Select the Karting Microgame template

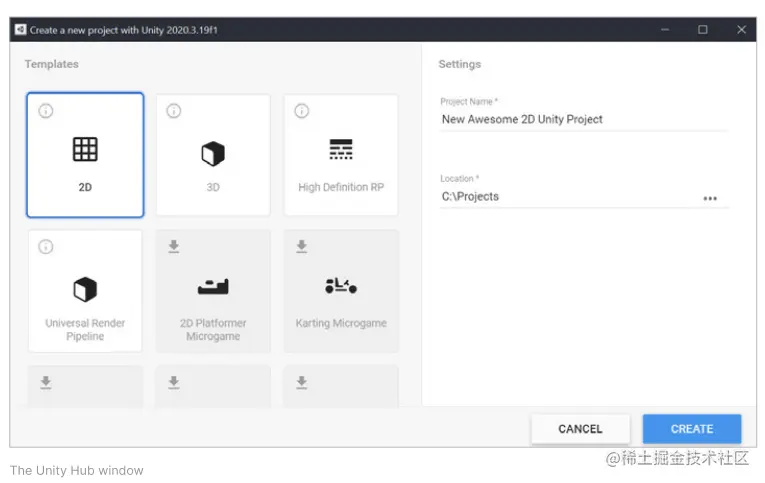click(x=341, y=291)
